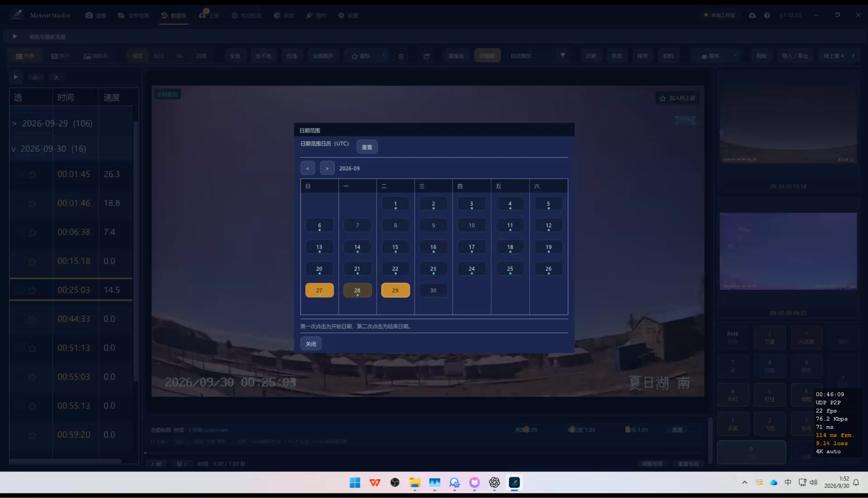Viewport: 868px width, 498px height.
Task: Expand the 概览与最新流星 panel
Action: click(x=15, y=36)
